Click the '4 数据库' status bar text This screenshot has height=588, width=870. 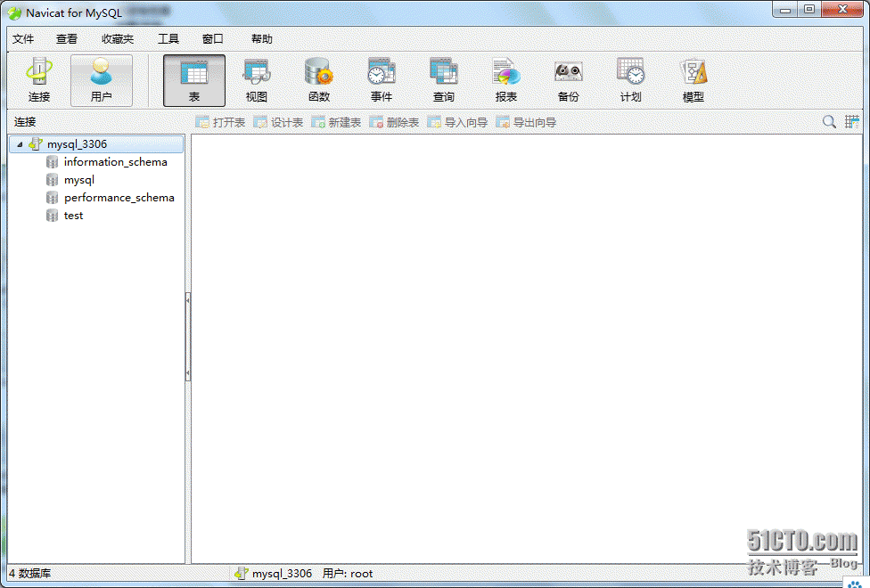click(x=30, y=573)
